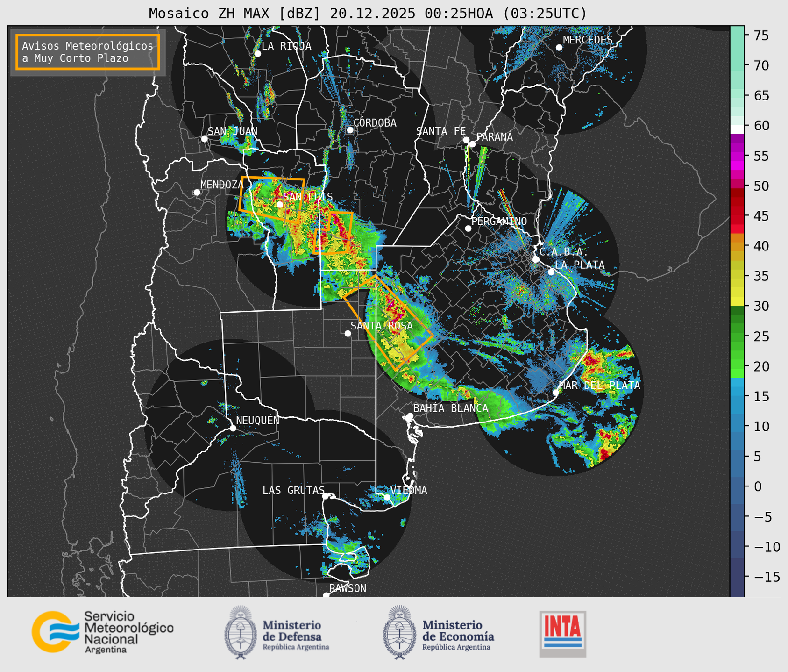Select the Mercedes city marker dot

[x=559, y=48]
